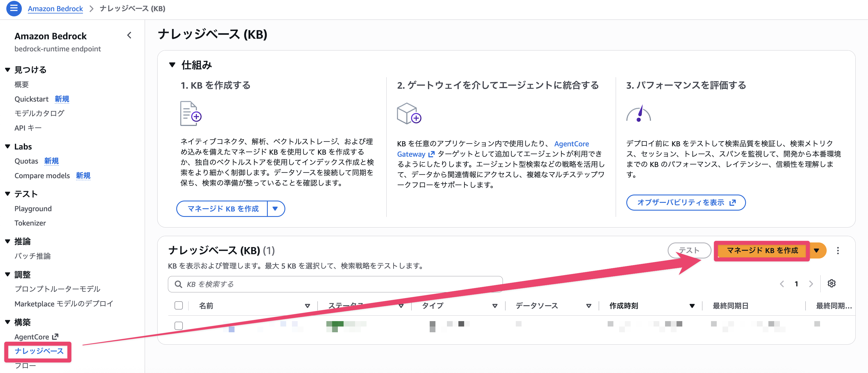The width and height of the screenshot is (868, 373).
Task: Open the table preferences gear icon
Action: pos(831,284)
